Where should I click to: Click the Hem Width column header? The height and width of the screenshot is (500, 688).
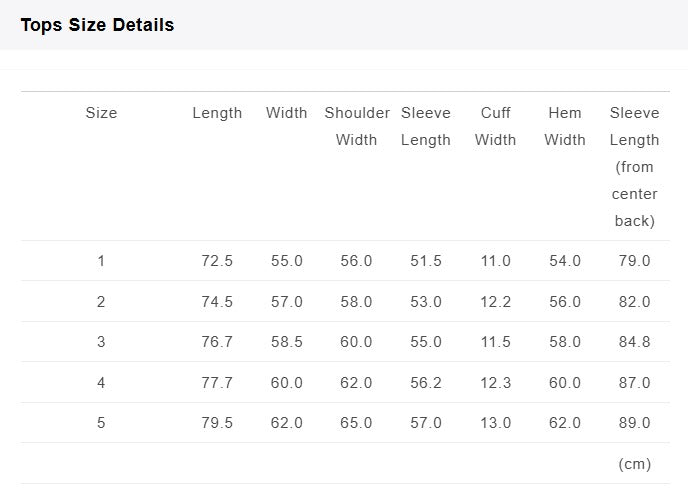(x=565, y=126)
